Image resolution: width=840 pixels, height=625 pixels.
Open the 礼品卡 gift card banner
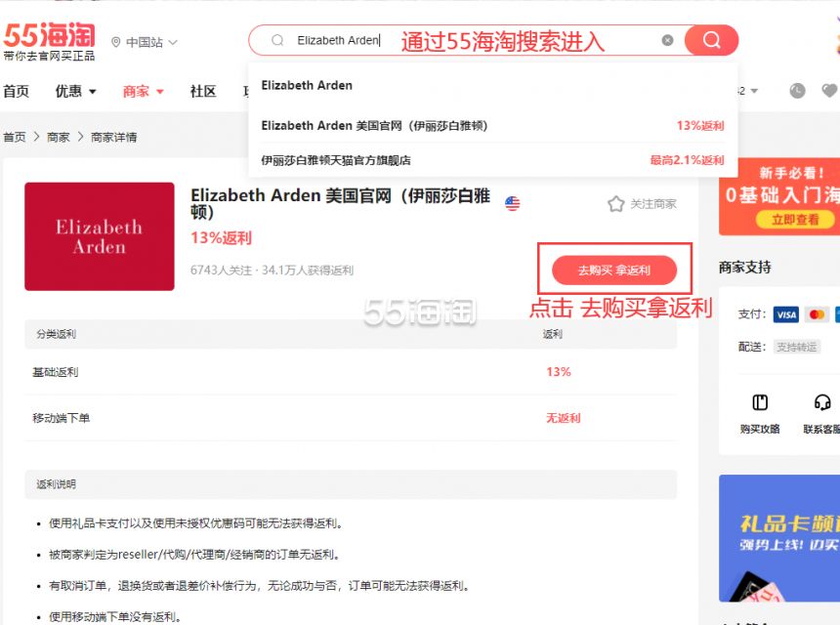click(x=779, y=538)
